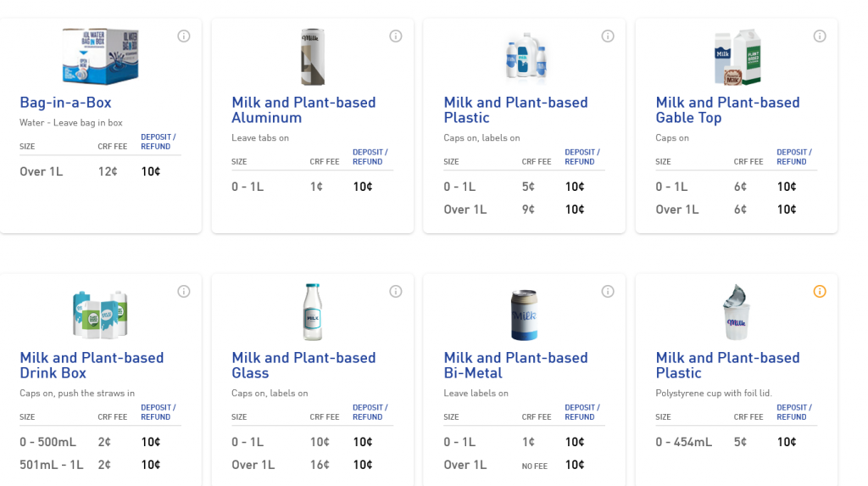This screenshot has width=868, height=486.
Task: Click info icon for Milk Aluminum card
Action: pos(396,36)
